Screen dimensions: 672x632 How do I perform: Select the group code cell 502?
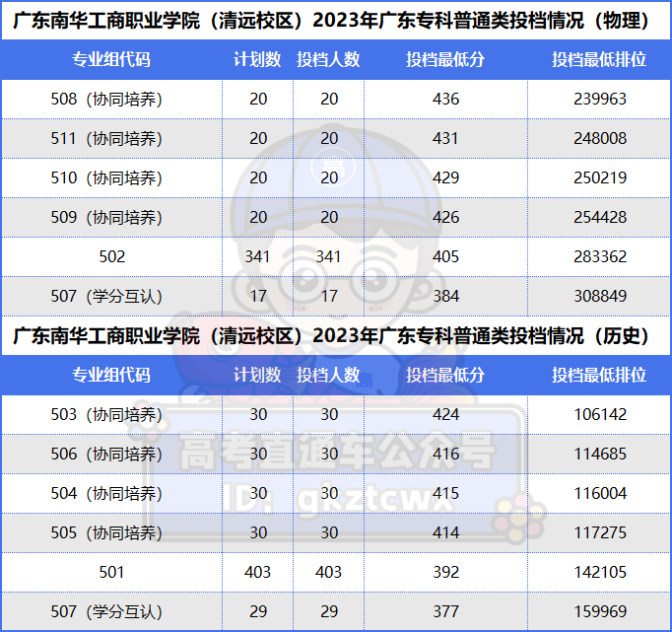coord(112,256)
